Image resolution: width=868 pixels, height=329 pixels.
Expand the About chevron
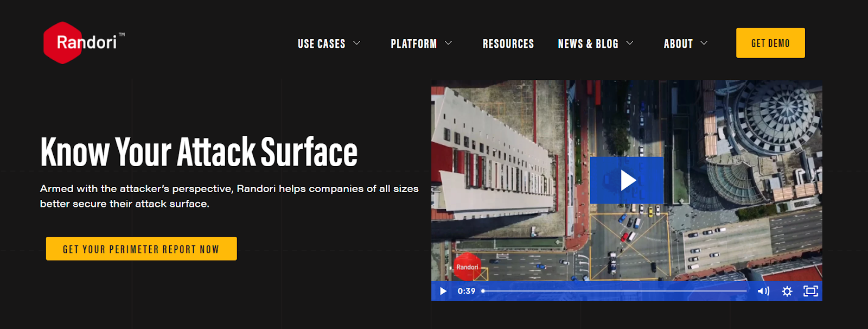704,43
